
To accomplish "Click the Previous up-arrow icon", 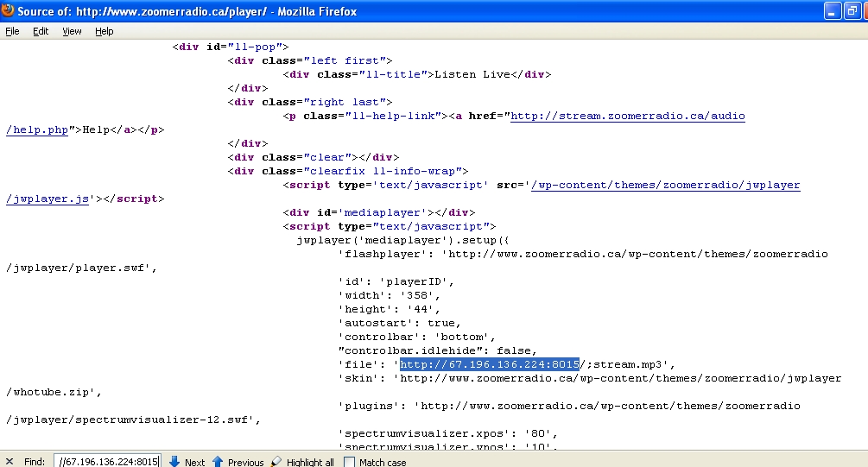I will click(x=218, y=462).
